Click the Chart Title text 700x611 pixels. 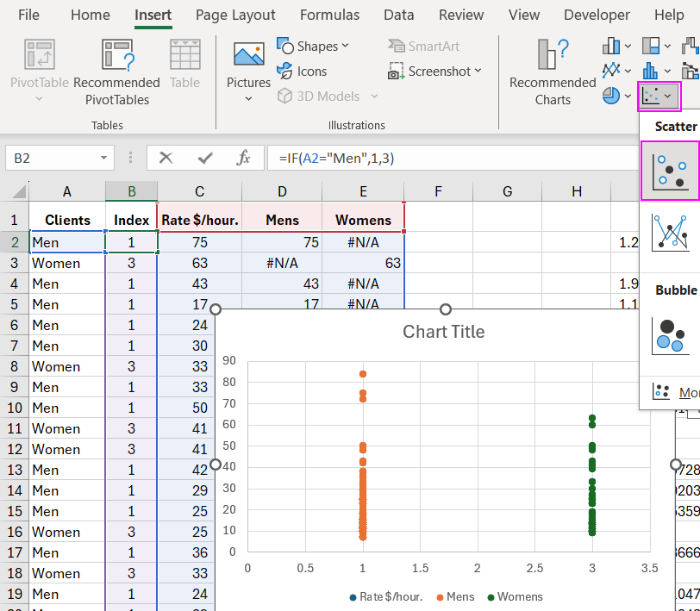point(444,332)
